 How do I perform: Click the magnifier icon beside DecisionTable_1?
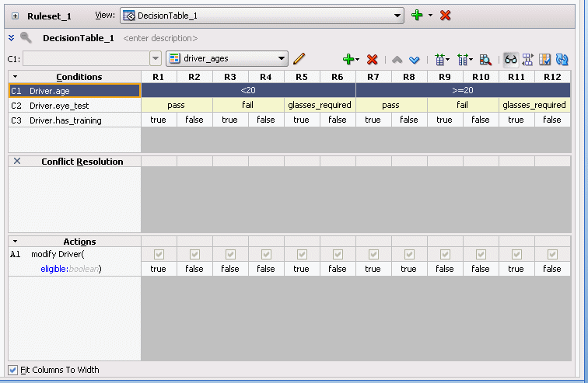(26, 37)
